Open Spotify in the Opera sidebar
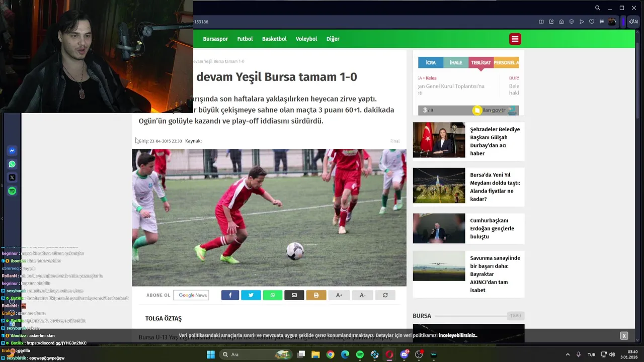 click(x=12, y=191)
